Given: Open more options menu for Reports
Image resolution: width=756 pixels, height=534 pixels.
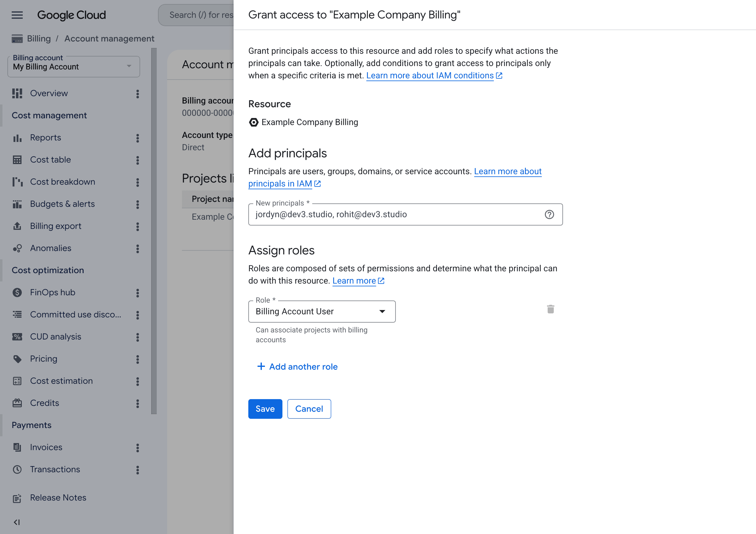Looking at the screenshot, I should (138, 138).
